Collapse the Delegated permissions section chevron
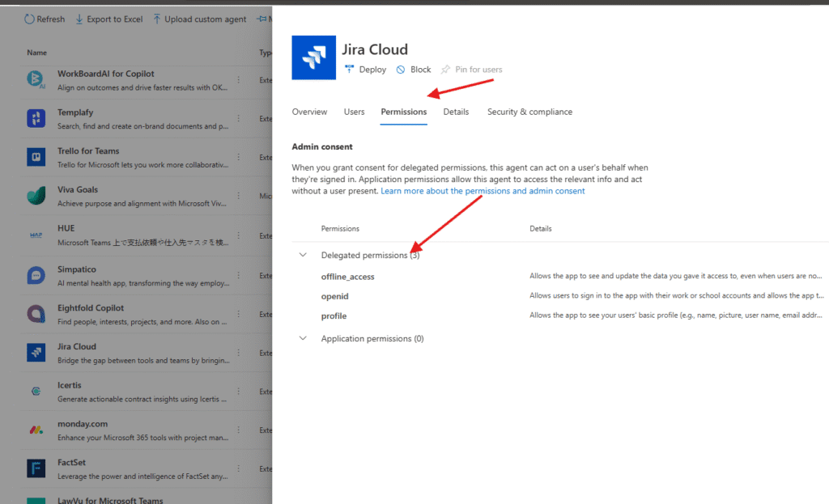The image size is (829, 504). [x=304, y=255]
